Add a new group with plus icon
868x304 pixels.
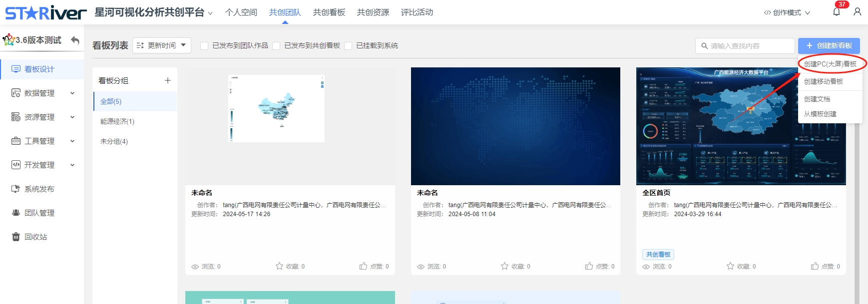[168, 80]
